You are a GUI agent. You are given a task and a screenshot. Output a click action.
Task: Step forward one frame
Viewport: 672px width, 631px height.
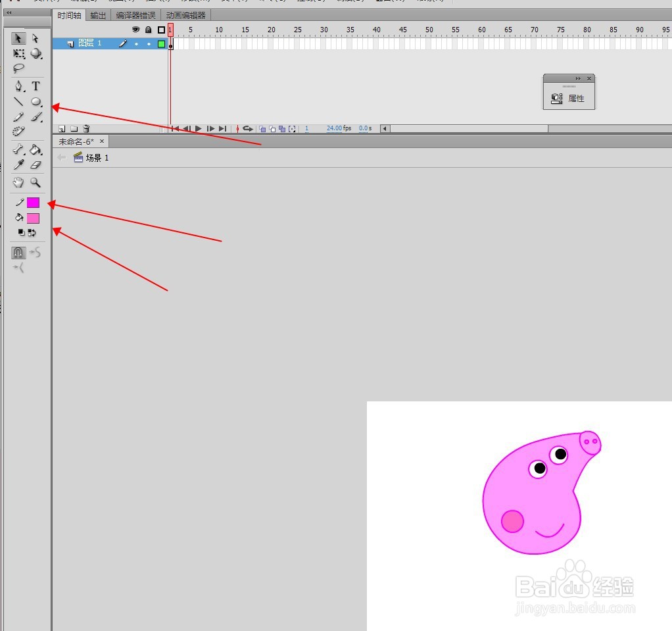[x=210, y=129]
